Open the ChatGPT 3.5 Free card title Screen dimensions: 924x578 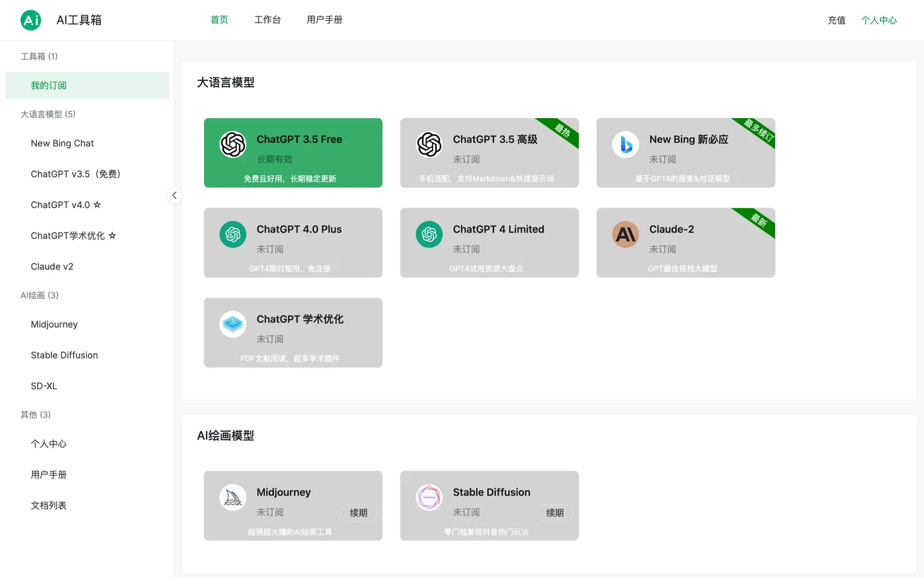pos(300,139)
